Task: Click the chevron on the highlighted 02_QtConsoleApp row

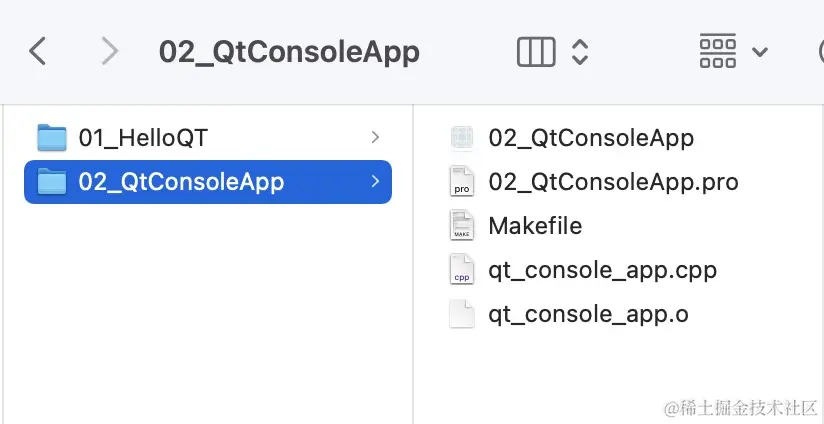Action: click(375, 182)
